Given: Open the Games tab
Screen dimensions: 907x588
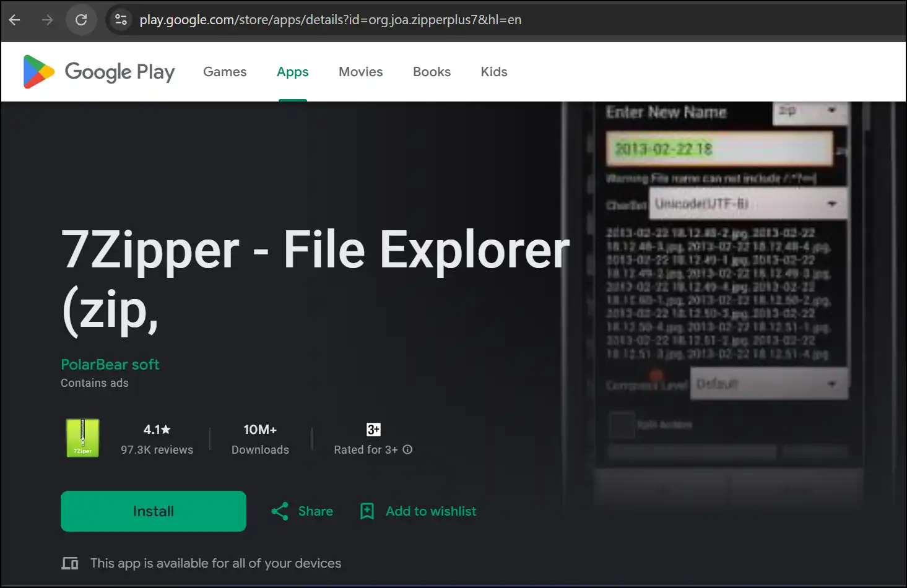Looking at the screenshot, I should point(225,72).
